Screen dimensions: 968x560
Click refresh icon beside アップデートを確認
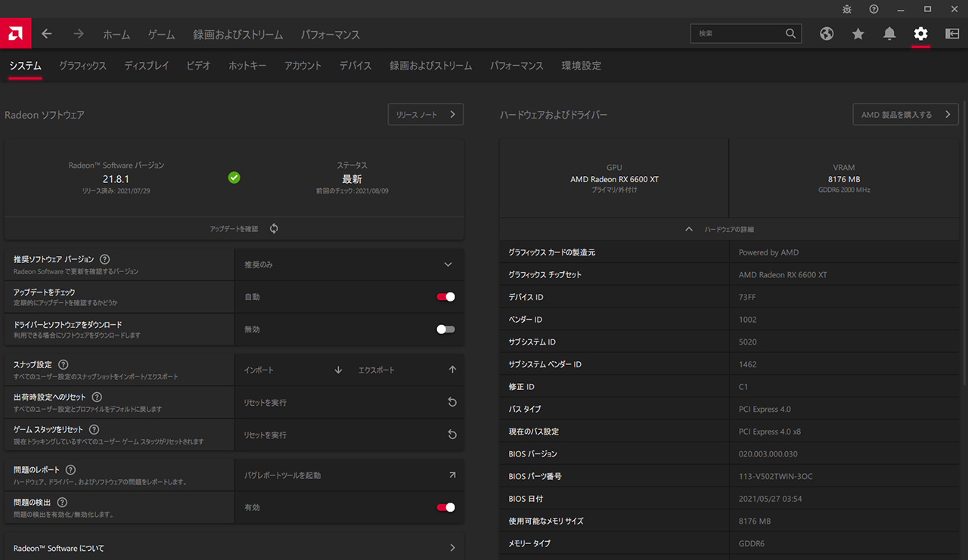click(274, 228)
